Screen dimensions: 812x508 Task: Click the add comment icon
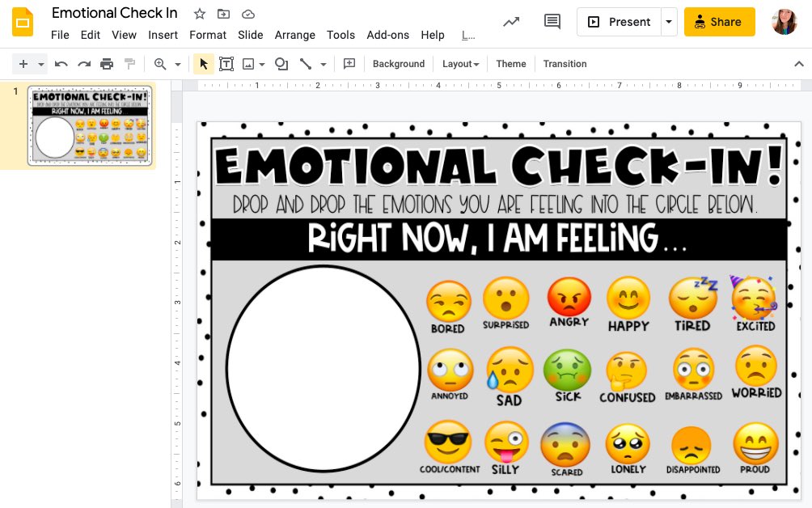[x=349, y=64]
